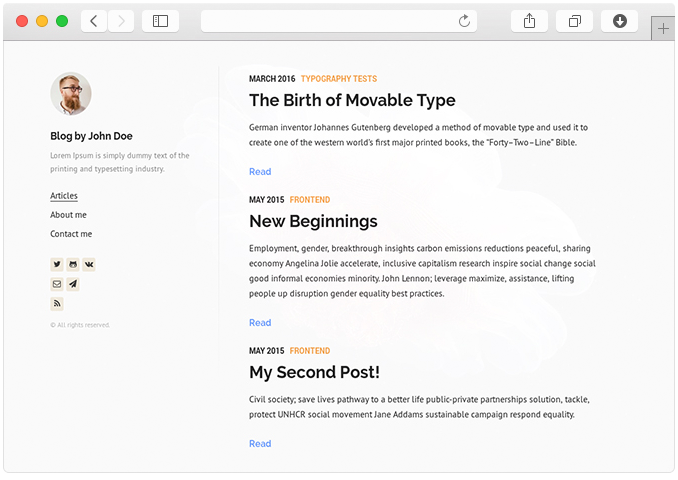The width and height of the screenshot is (678, 480).
Task: Show all tabs overview button
Action: point(574,21)
